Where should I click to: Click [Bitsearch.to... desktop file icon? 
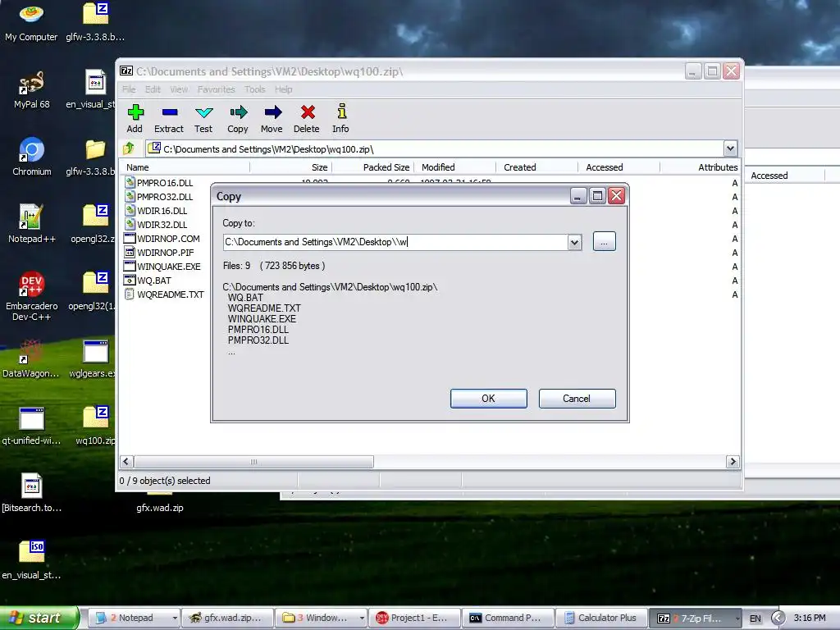point(31,493)
